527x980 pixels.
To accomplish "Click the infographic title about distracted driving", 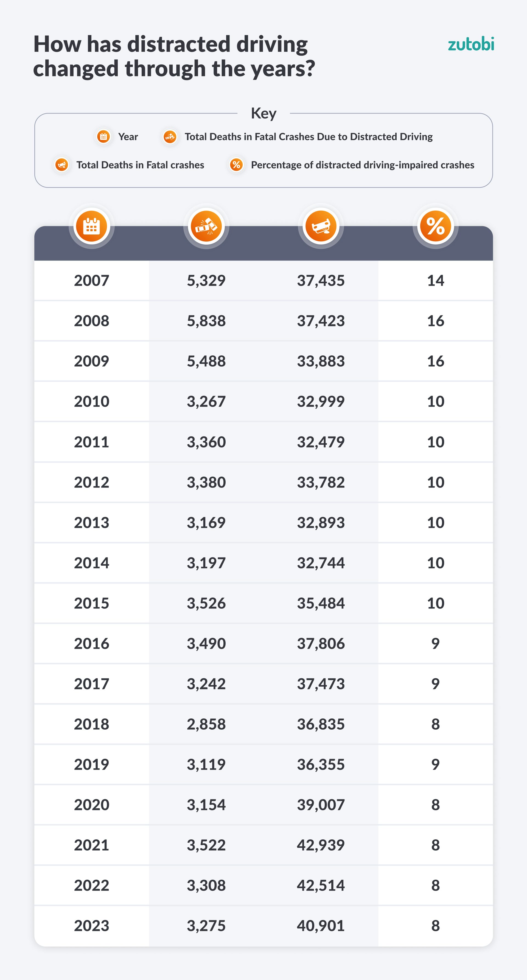I will tap(174, 56).
